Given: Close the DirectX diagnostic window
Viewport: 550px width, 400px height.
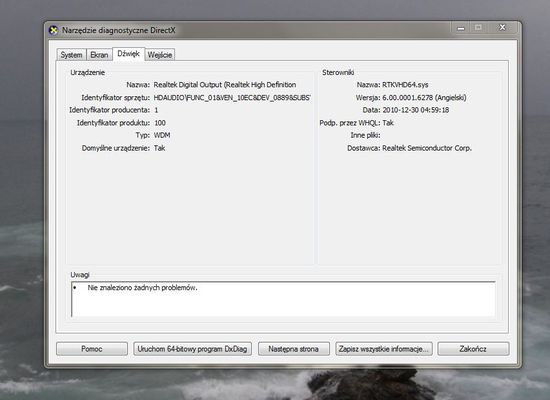Looking at the screenshot, I should 502,28.
